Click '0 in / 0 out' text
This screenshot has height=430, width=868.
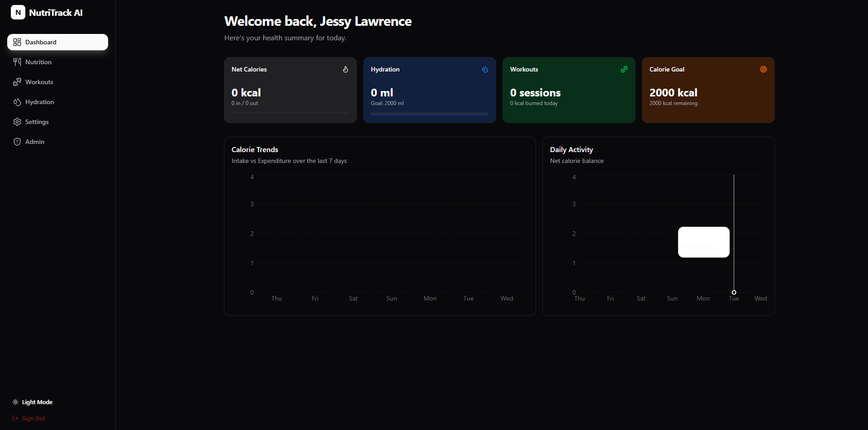click(245, 103)
